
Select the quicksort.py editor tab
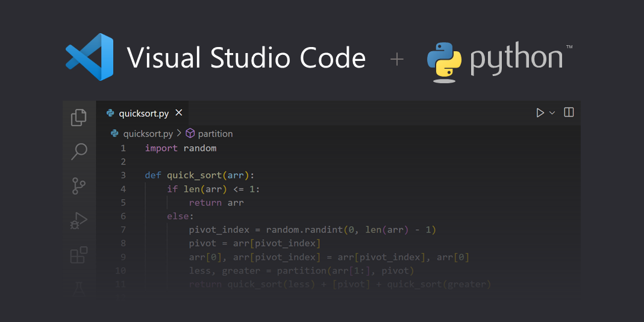click(143, 113)
